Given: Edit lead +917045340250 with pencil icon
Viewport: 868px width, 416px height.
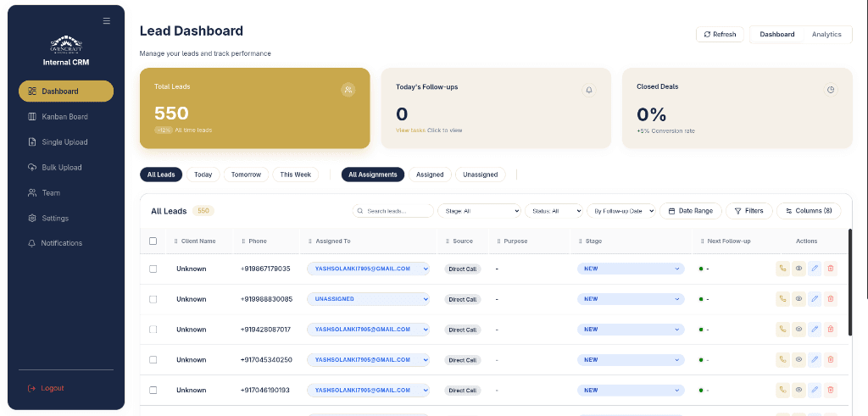Looking at the screenshot, I should pos(815,359).
